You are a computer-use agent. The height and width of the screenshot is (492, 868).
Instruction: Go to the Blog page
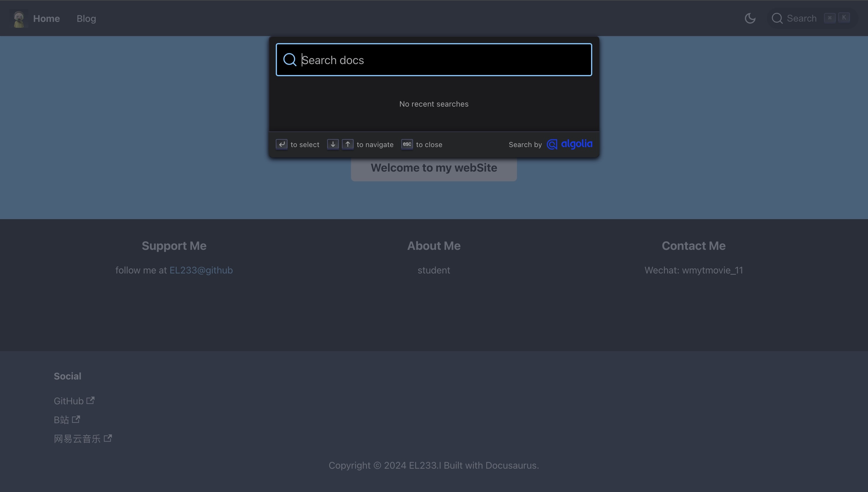click(86, 19)
